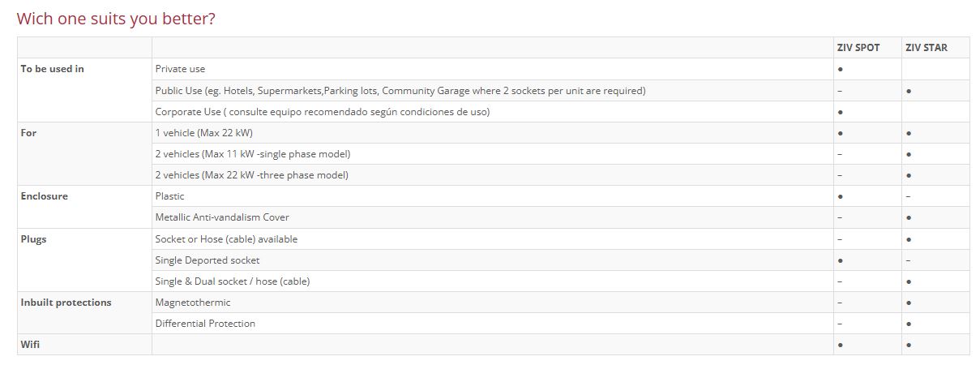Click '2 vehicles (Max 11 kW' single phase row
This screenshot has width=980, height=365.
coord(252,154)
